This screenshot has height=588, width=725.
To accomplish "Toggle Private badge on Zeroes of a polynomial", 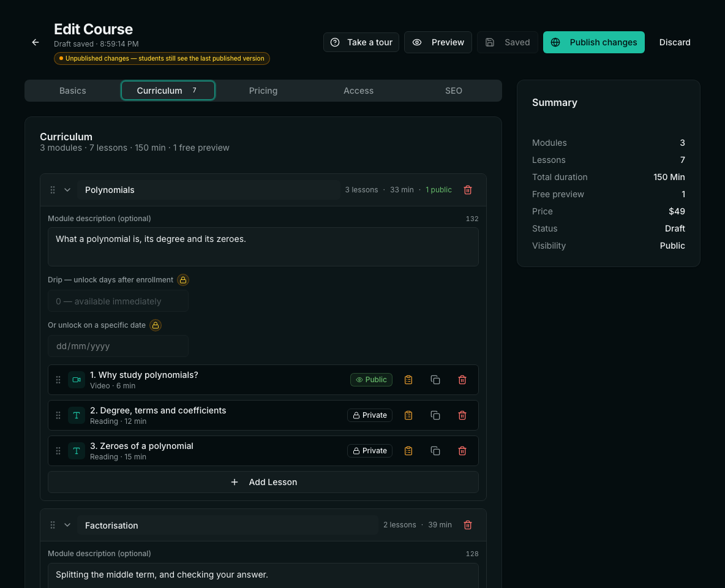I will coord(370,451).
